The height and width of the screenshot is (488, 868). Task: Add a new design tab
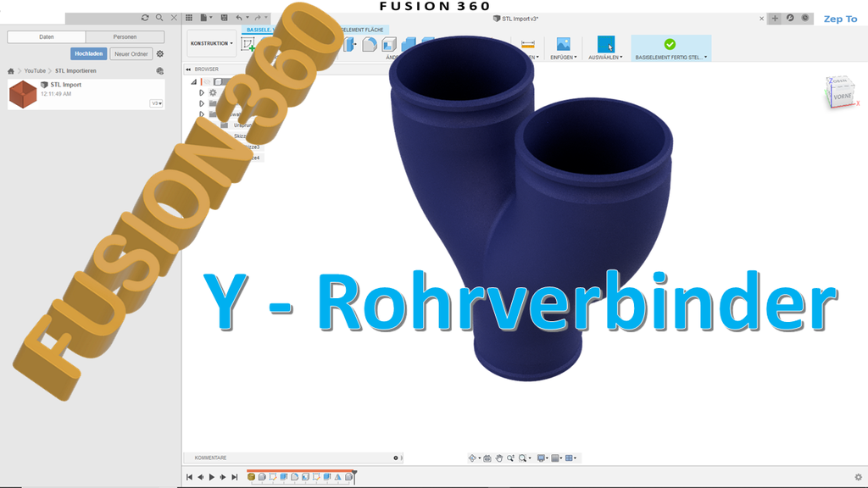[775, 19]
